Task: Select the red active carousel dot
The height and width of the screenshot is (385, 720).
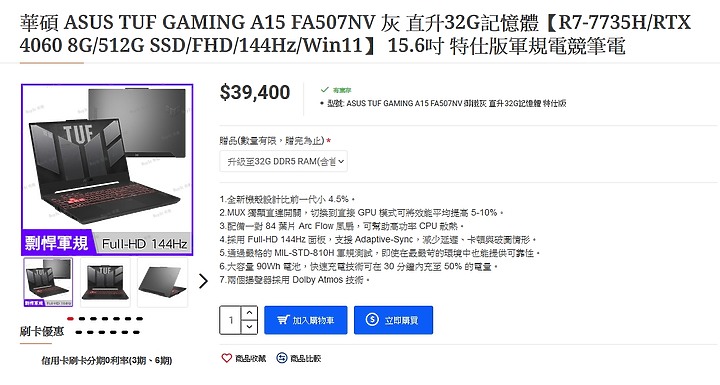Action: [x=70, y=318]
